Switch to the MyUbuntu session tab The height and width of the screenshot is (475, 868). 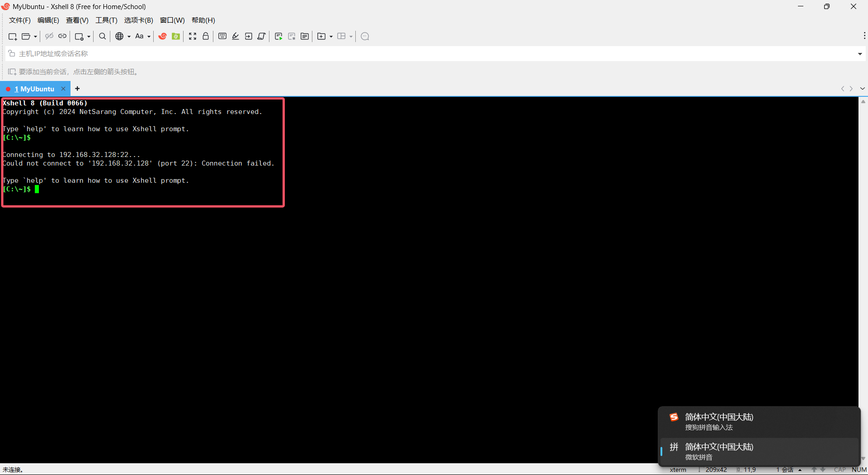[35, 89]
